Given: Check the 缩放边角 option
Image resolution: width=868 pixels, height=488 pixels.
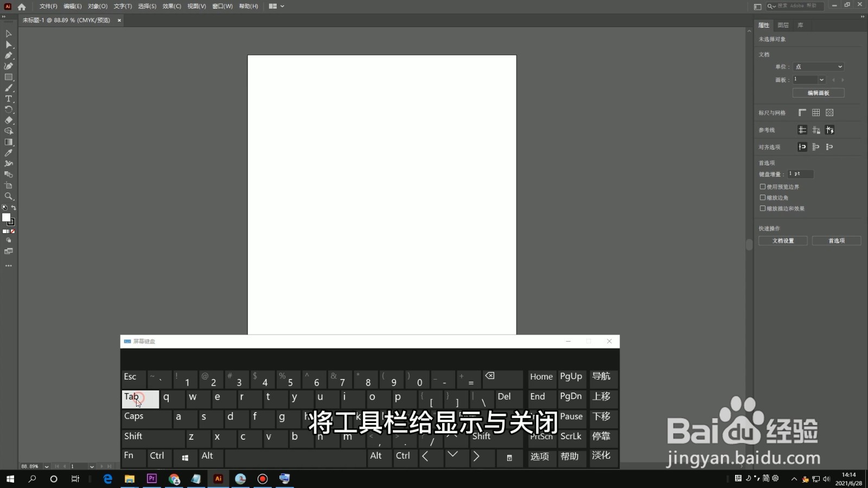Looking at the screenshot, I should click(763, 197).
